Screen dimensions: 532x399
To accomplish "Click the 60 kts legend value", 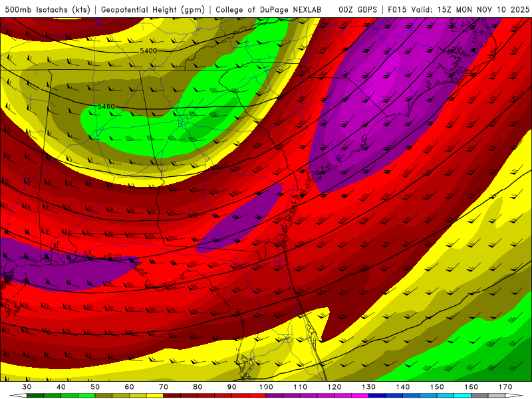I will (x=129, y=387).
